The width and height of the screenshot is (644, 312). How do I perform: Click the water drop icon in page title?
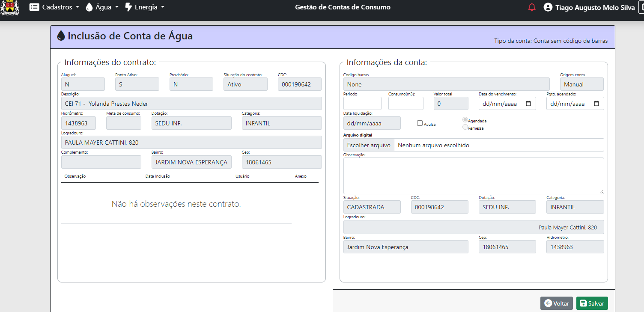coord(61,36)
